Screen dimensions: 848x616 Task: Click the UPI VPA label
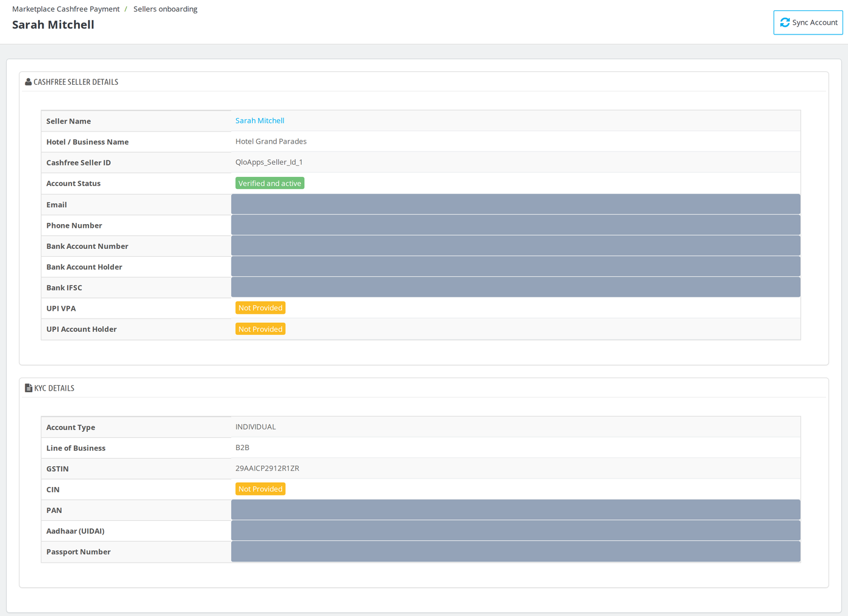pos(61,308)
